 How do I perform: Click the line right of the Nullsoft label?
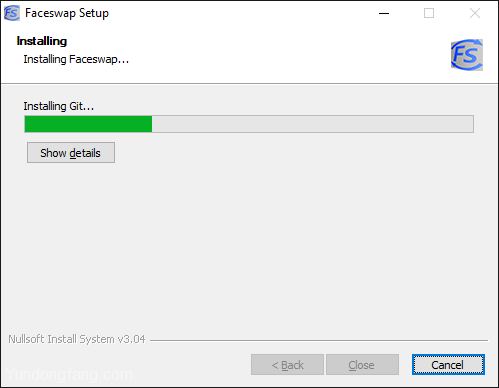(319, 340)
